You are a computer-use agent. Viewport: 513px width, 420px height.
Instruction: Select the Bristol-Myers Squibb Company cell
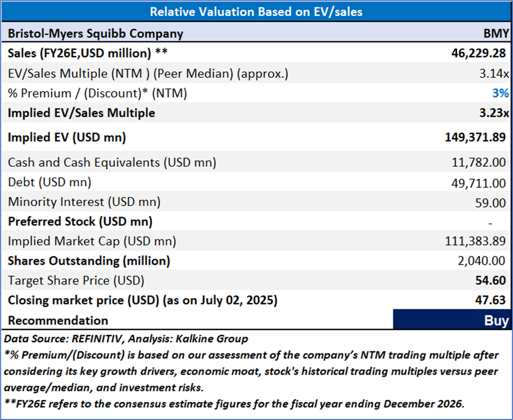pos(96,34)
